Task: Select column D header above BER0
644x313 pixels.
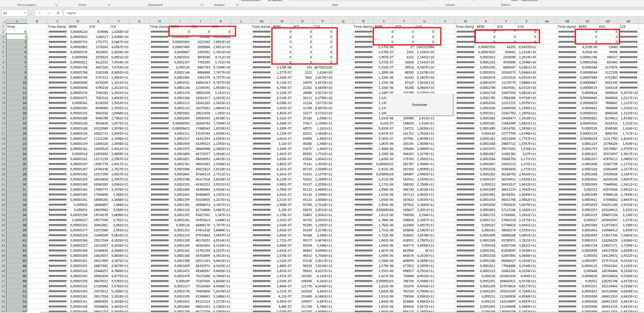Action: tap(78, 21)
